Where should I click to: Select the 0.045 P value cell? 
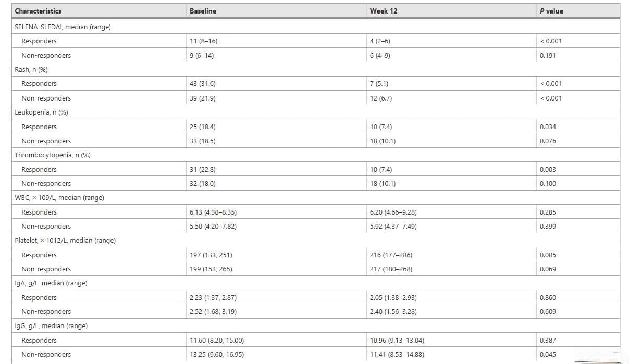point(548,355)
